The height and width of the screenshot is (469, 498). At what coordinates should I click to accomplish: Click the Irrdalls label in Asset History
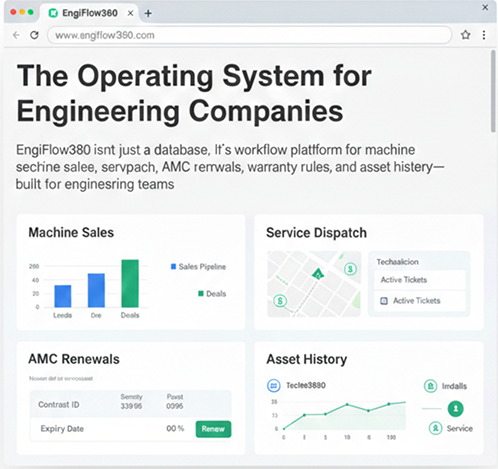[x=454, y=386]
